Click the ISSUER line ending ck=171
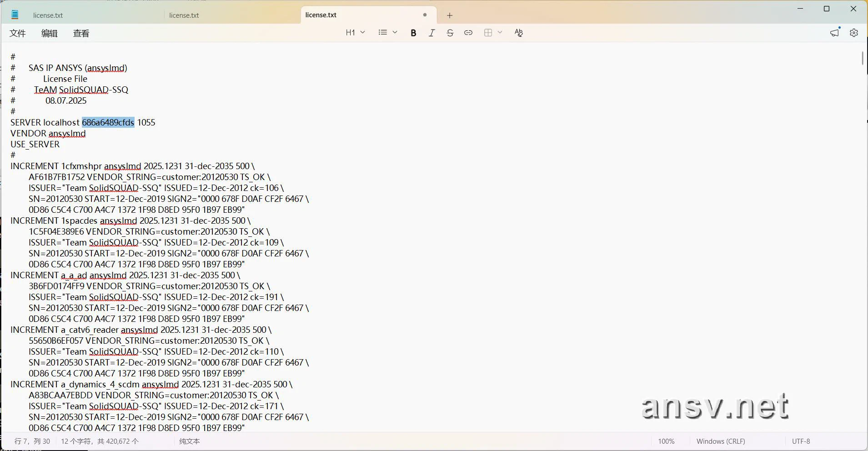Viewport: 868px width, 451px height. coord(156,406)
